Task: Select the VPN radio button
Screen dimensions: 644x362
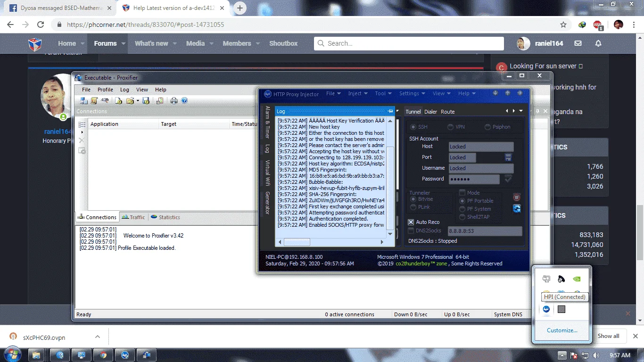Action: 451,127
